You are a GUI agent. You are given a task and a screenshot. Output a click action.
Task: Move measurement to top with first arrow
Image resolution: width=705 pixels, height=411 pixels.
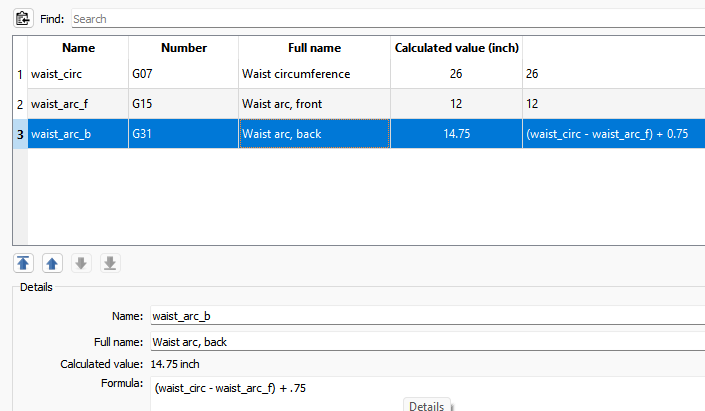click(x=23, y=263)
